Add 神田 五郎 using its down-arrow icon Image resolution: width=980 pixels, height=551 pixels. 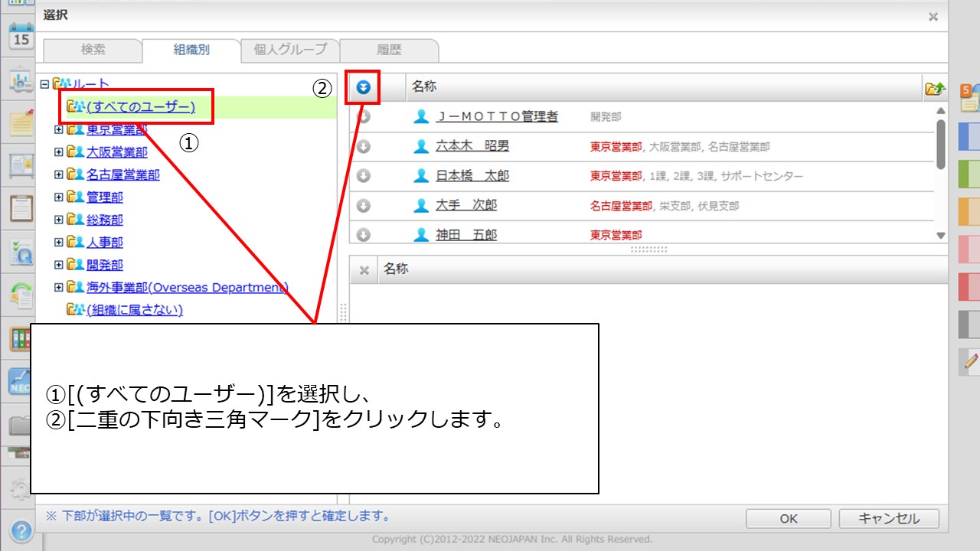(364, 235)
